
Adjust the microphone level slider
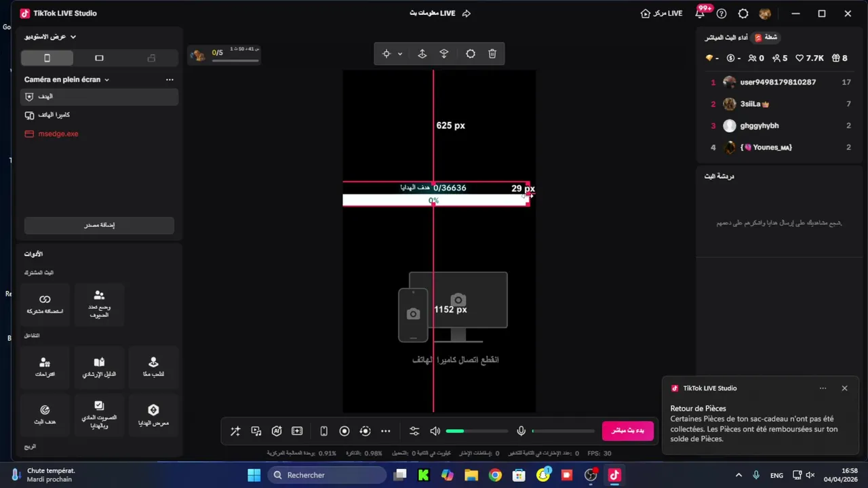click(x=563, y=431)
